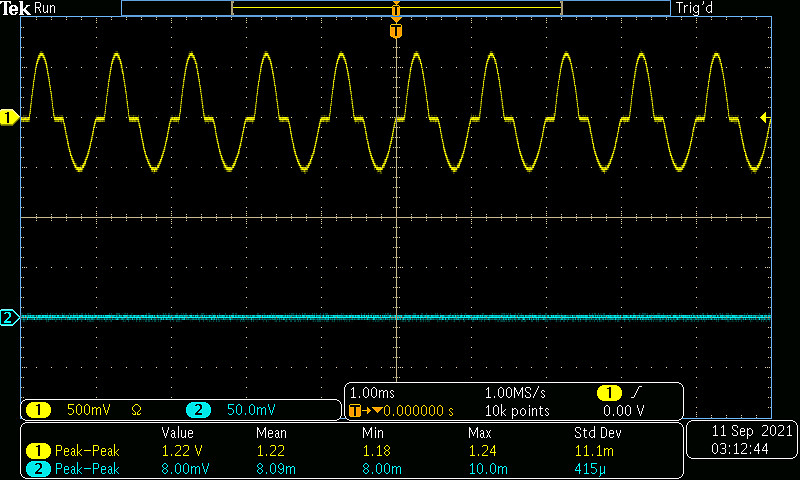800x480 pixels.
Task: Click the orange trigger position T marker
Action: pos(396,31)
